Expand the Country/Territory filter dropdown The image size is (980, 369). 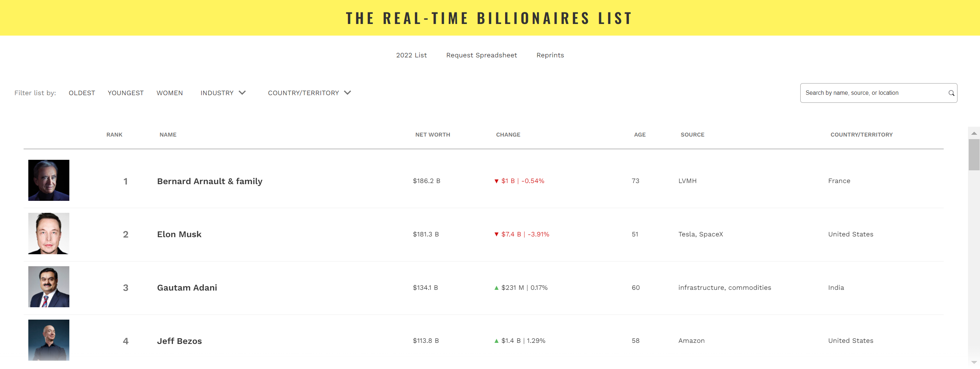[309, 93]
